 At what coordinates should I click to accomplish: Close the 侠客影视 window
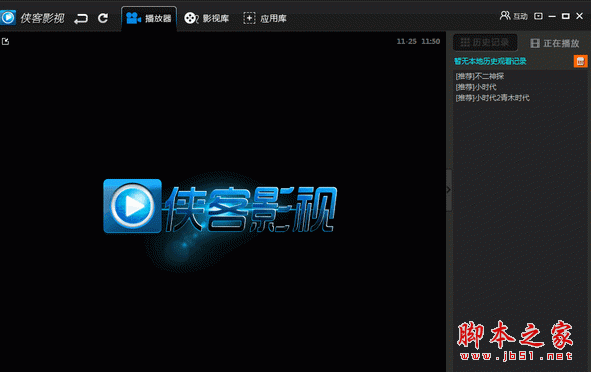(x=580, y=16)
